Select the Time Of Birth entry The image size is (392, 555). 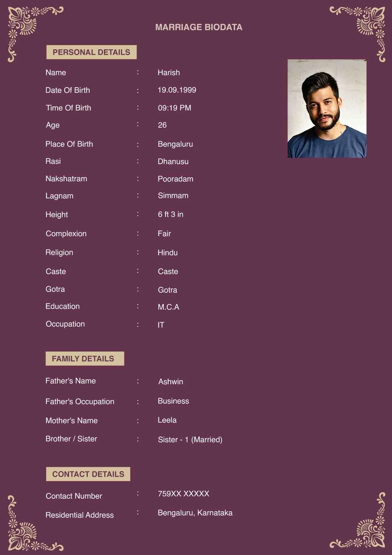(x=174, y=108)
